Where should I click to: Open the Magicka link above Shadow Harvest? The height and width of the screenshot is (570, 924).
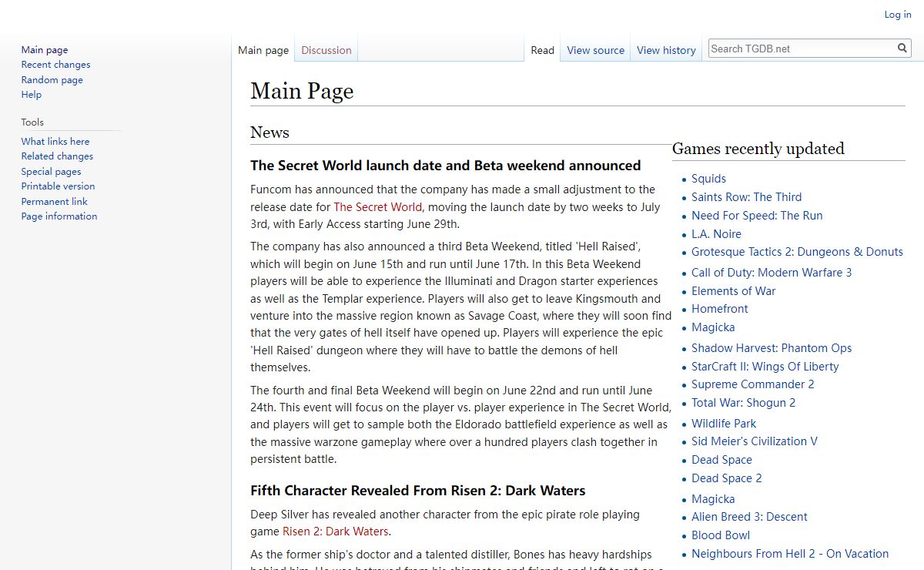[713, 327]
